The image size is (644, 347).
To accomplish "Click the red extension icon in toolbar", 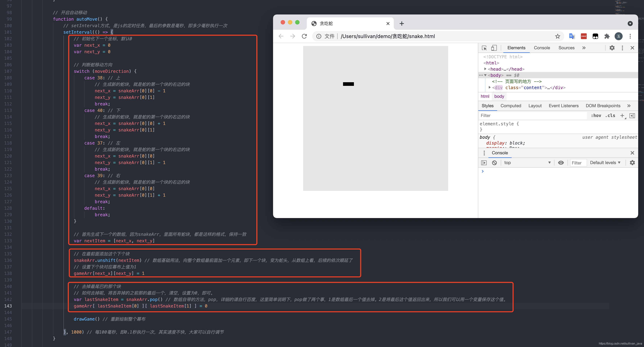I will click(x=583, y=36).
